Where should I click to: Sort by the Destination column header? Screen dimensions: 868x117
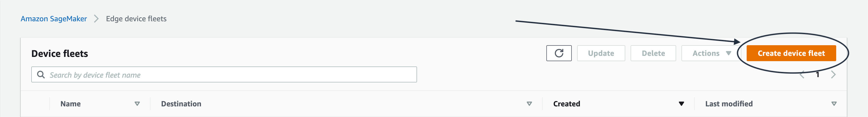click(x=181, y=104)
